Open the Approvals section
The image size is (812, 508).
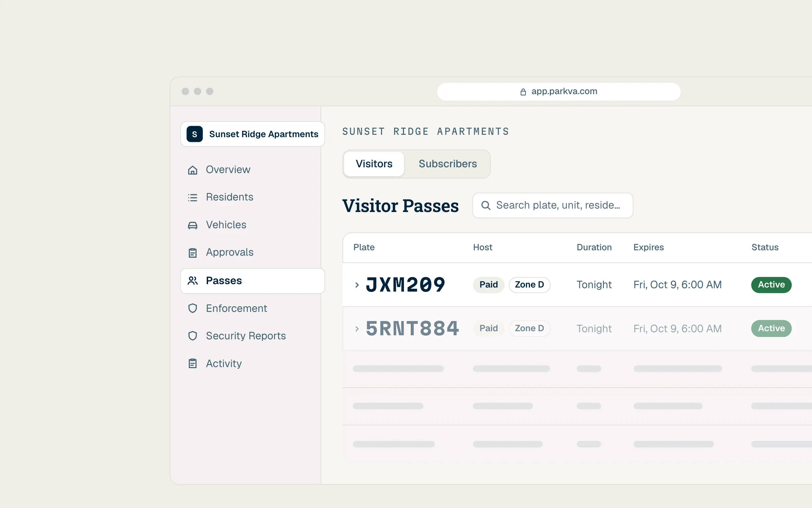click(x=253, y=252)
